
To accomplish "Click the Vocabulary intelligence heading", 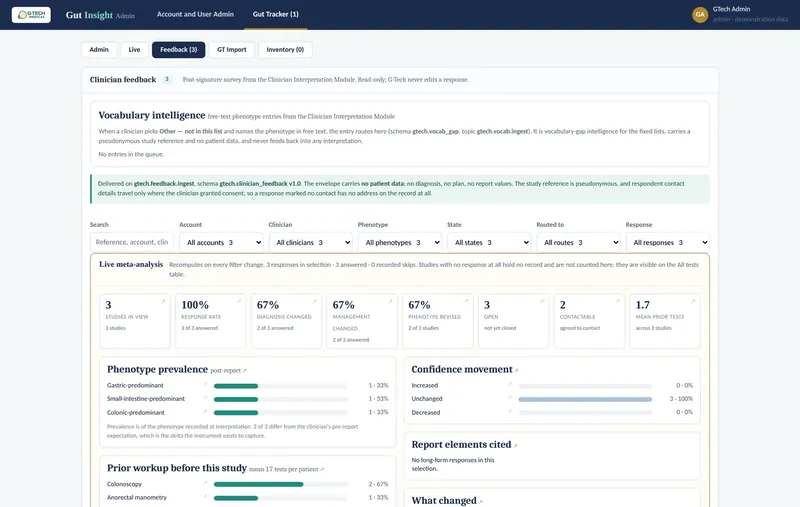I will (x=152, y=115).
